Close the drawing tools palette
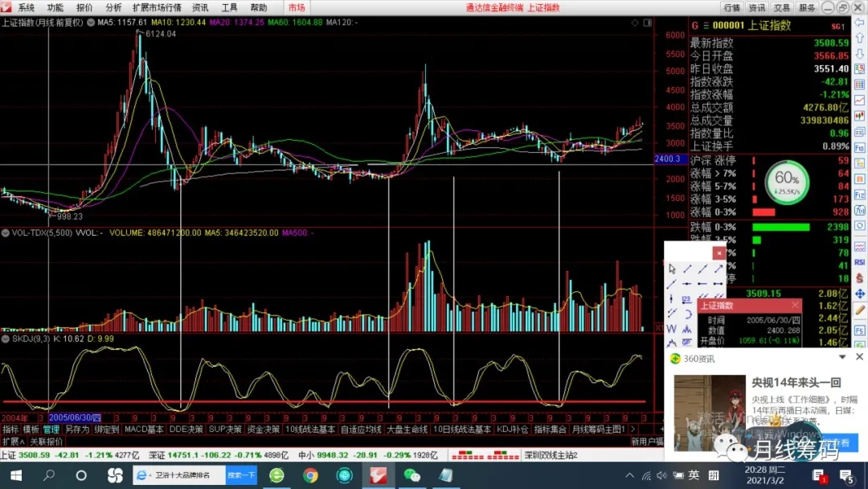 click(719, 253)
